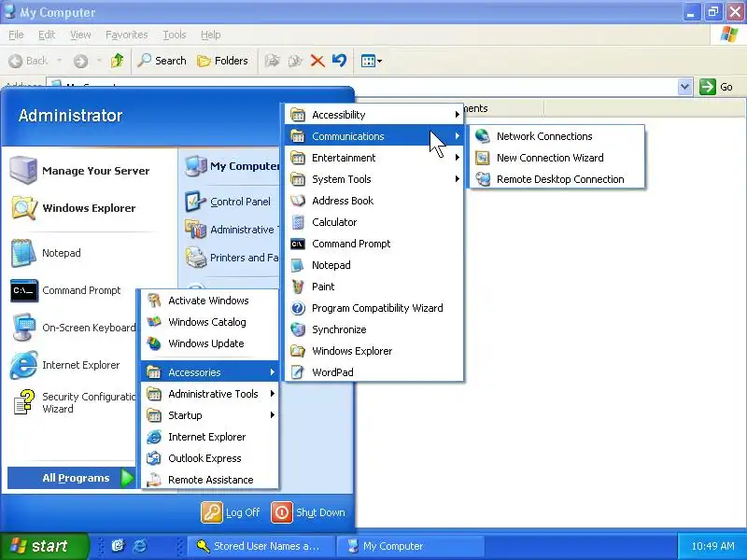Open the address bar dropdown arrow
747x560 pixels.
click(x=684, y=87)
